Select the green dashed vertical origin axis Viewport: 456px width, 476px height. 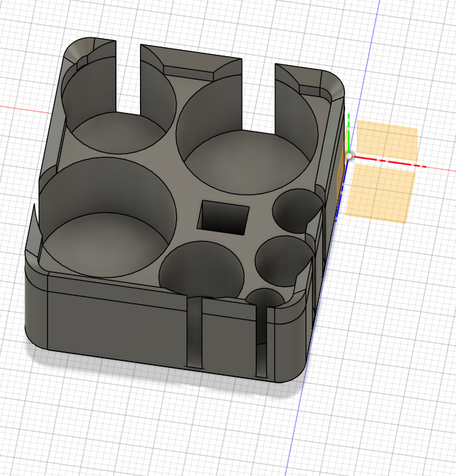click(349, 134)
